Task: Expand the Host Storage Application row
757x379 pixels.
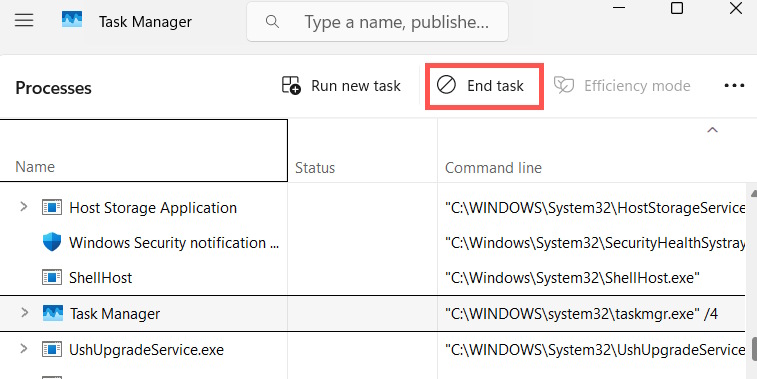Action: point(23,207)
